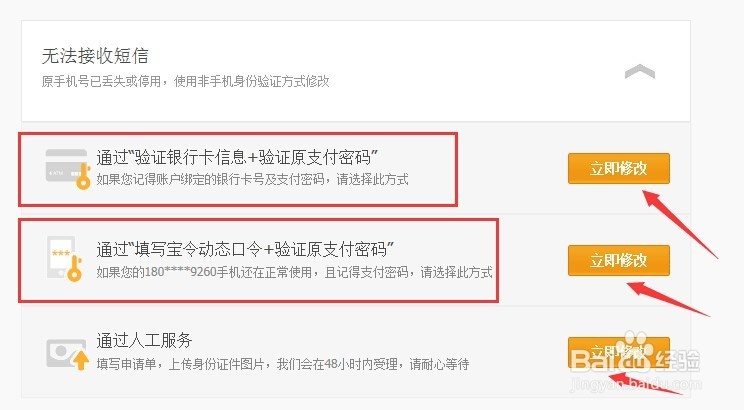Click the 如果您记得账户绑定的银行卡号 description
Screen dimensions: 744x410
(252, 179)
